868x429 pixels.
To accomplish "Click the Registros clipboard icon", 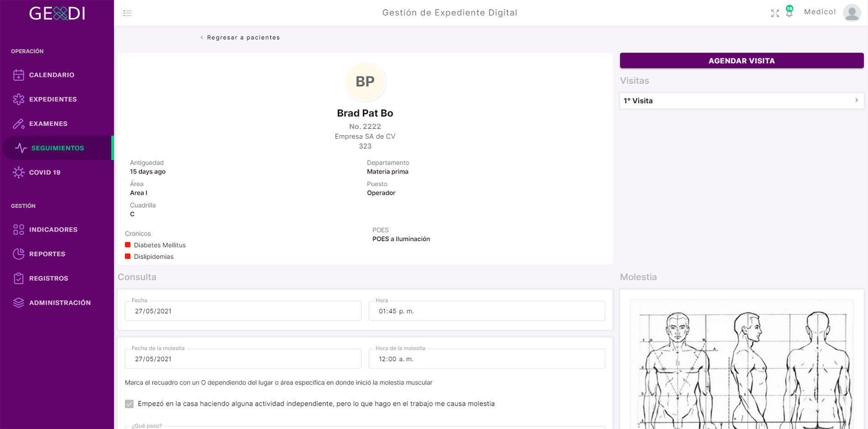I will point(19,278).
